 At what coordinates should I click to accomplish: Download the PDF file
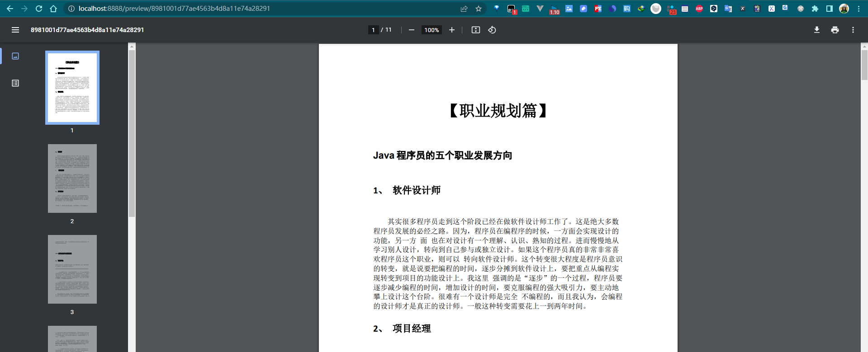817,30
